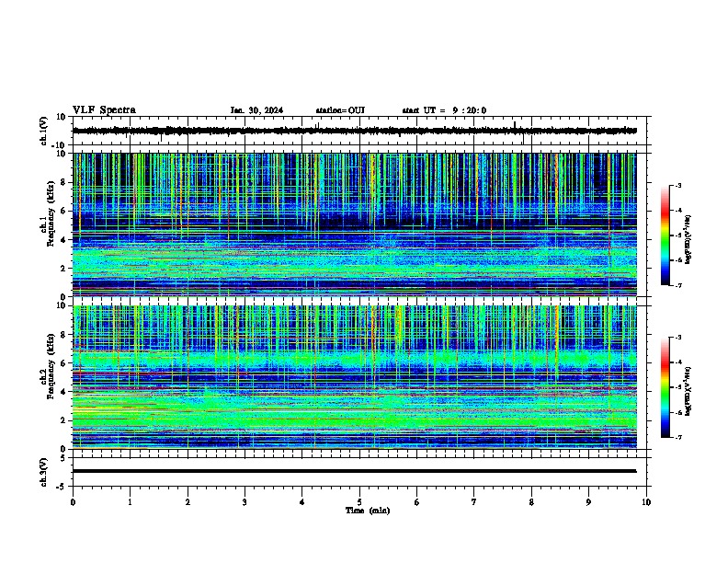The width and height of the screenshot is (728, 563).
Task: Click the ch.1 voltage waveform trace
Action: (355, 131)
